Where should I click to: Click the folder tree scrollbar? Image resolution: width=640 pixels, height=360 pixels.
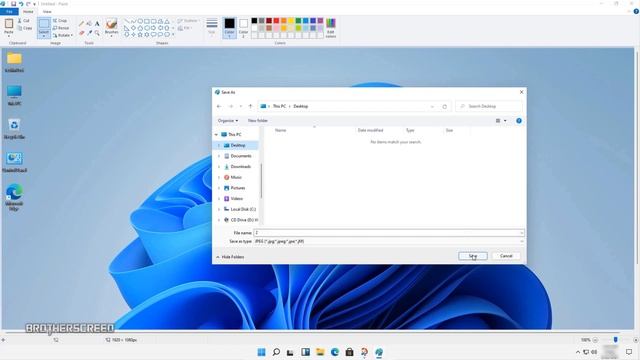[261, 181]
